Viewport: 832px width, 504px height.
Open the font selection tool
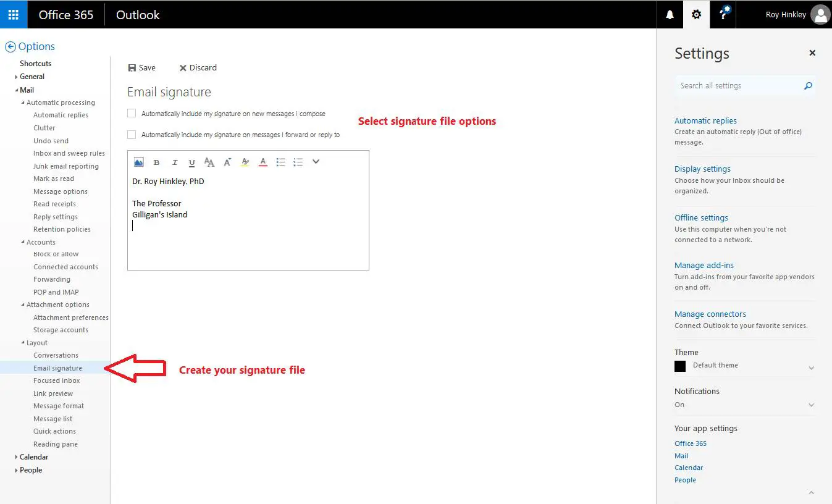[209, 162]
